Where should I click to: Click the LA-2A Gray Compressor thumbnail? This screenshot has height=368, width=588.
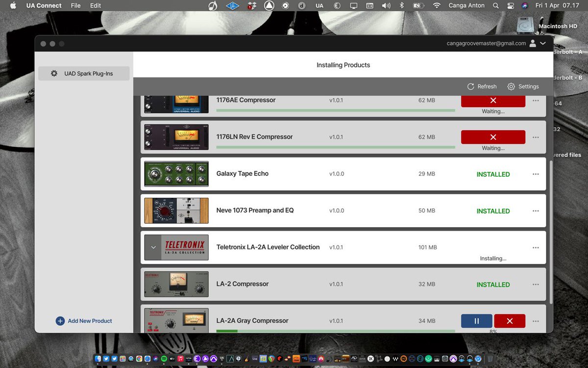(176, 320)
